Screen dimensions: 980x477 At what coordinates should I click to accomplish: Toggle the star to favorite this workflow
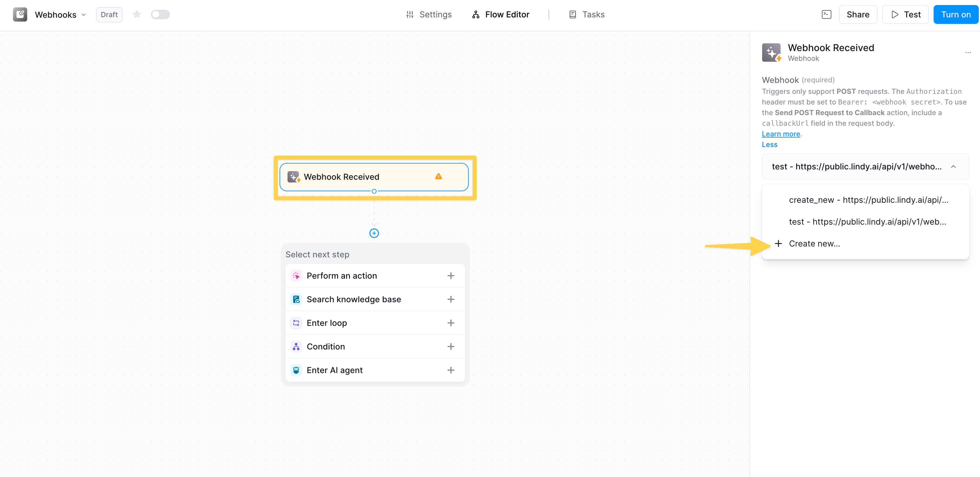pyautogui.click(x=137, y=14)
